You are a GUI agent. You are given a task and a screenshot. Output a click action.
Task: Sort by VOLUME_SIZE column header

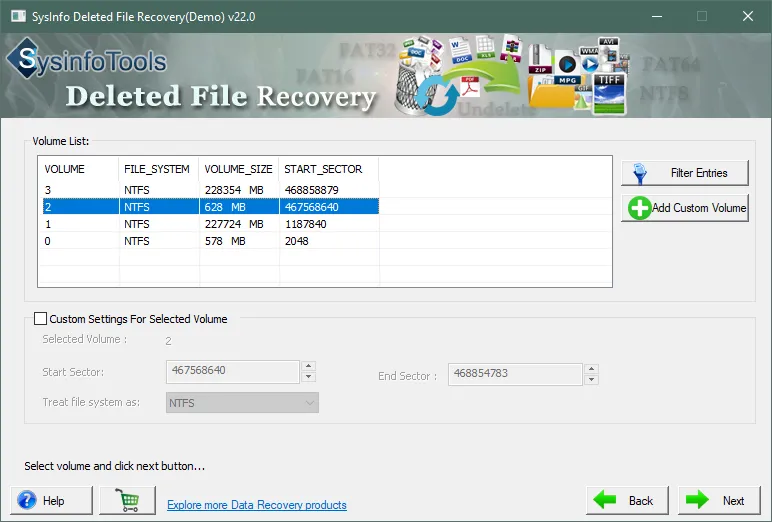(239, 169)
